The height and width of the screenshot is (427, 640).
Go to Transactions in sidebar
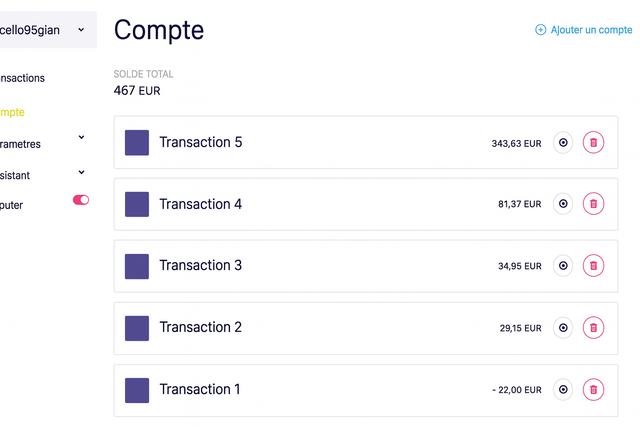(22, 78)
